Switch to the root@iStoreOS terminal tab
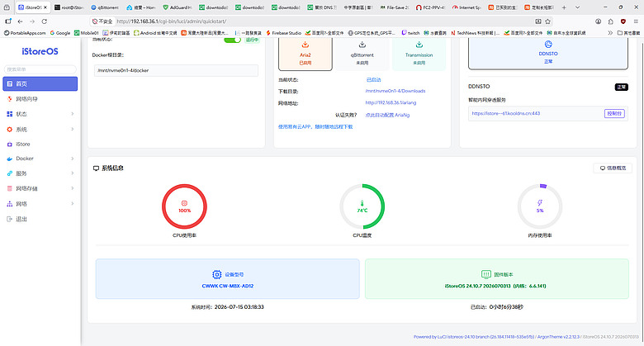The image size is (644, 346). point(69,7)
